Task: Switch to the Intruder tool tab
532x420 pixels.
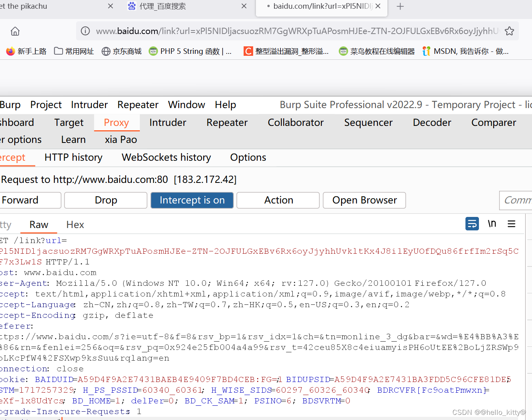Action: [x=168, y=122]
